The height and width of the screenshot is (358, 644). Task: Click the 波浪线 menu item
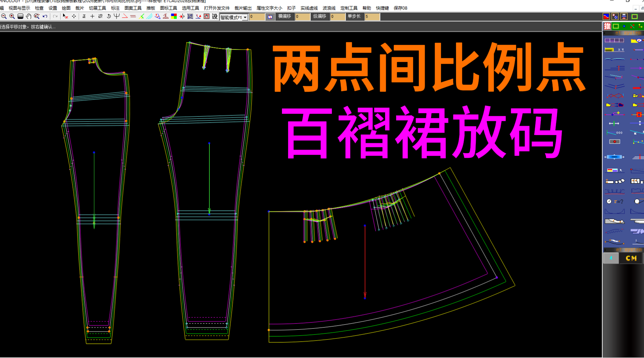click(x=329, y=8)
